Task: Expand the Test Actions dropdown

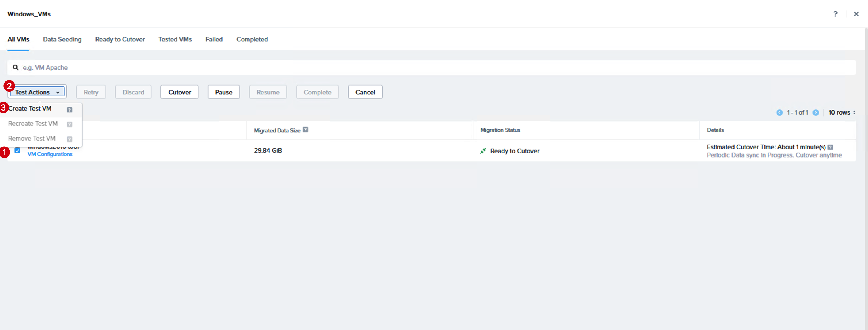Action: click(37, 92)
